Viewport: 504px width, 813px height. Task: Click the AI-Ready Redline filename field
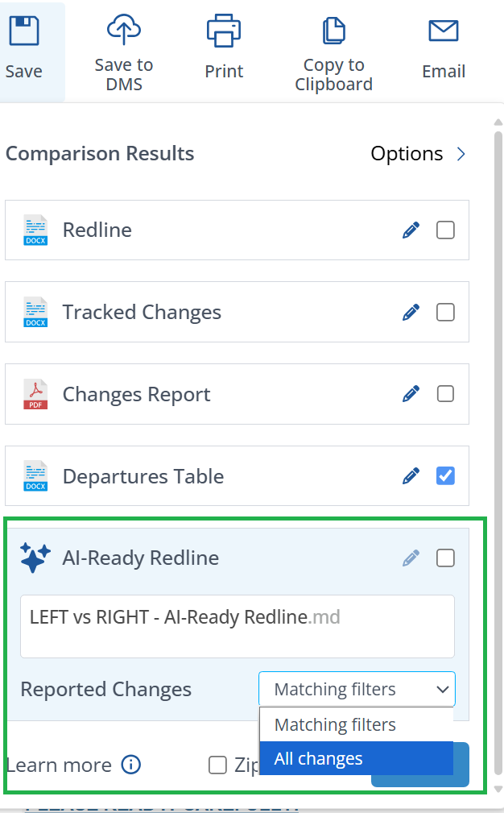(238, 627)
